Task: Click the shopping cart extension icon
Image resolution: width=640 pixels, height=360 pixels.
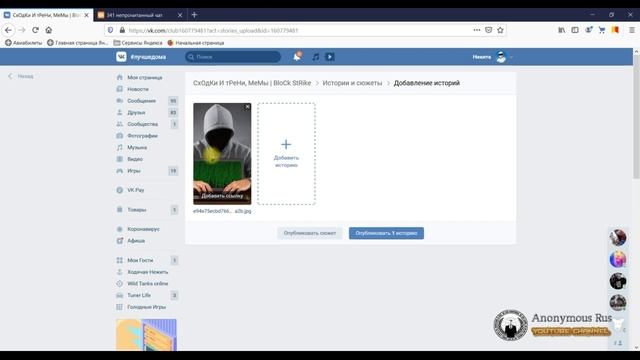Action: (x=602, y=30)
